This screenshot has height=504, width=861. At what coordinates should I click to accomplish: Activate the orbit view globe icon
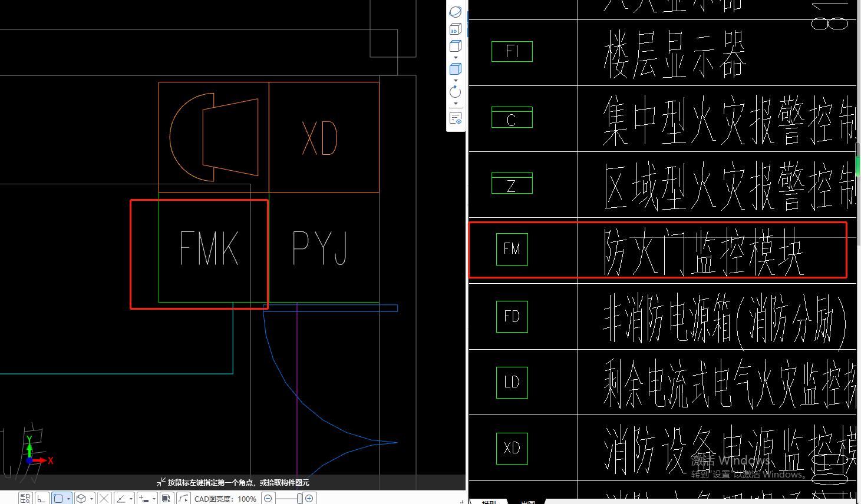coord(456,12)
